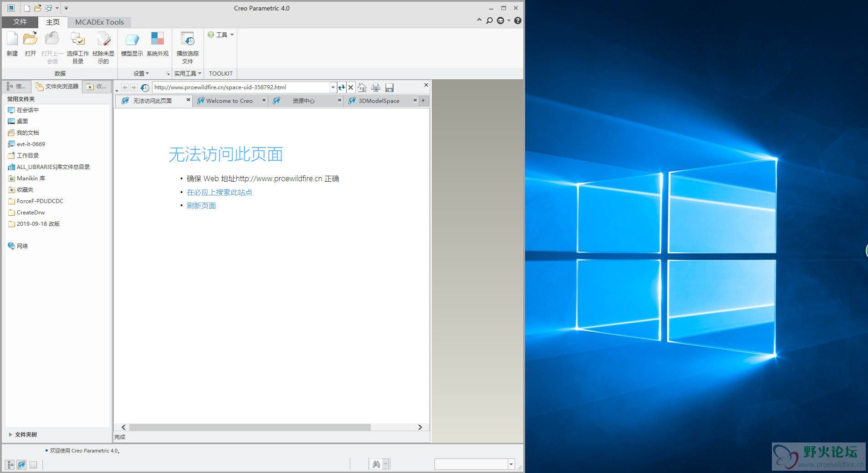Click the browser print icon
The height and width of the screenshot is (473, 868).
[376, 87]
